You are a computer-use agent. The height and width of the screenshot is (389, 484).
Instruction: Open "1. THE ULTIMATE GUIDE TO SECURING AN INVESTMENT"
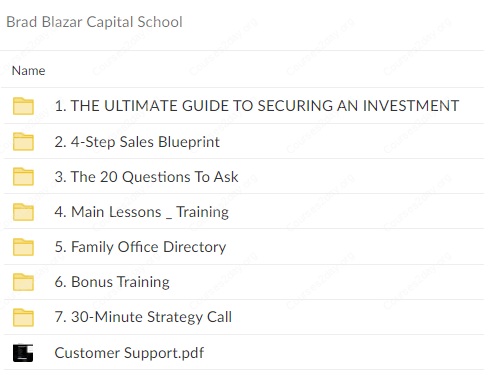point(257,106)
